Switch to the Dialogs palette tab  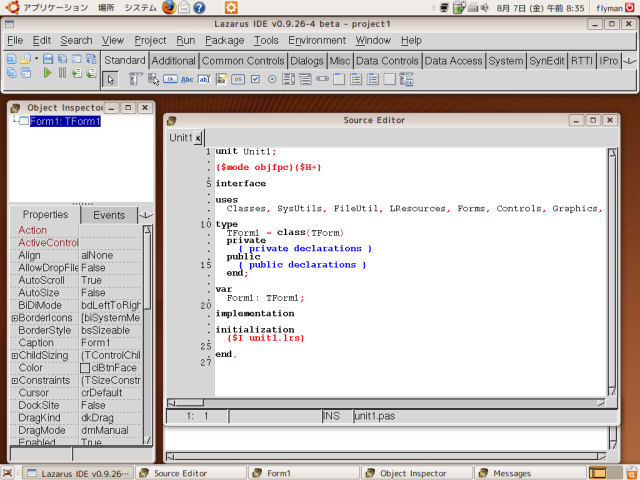click(x=307, y=61)
